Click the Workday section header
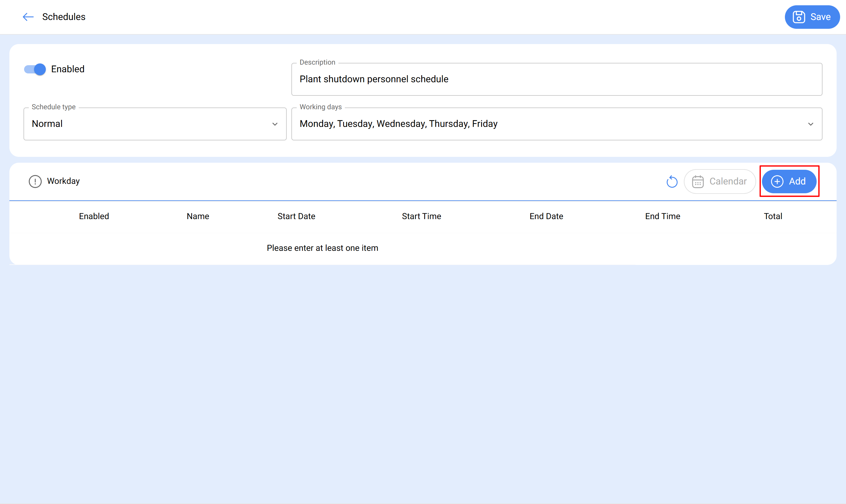 coord(63,181)
